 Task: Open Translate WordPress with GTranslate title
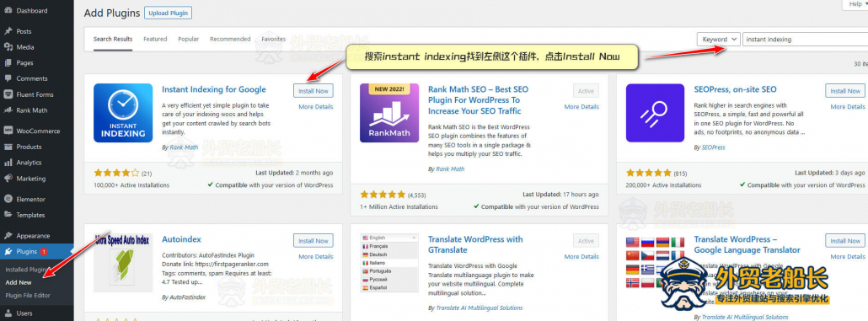[475, 244]
